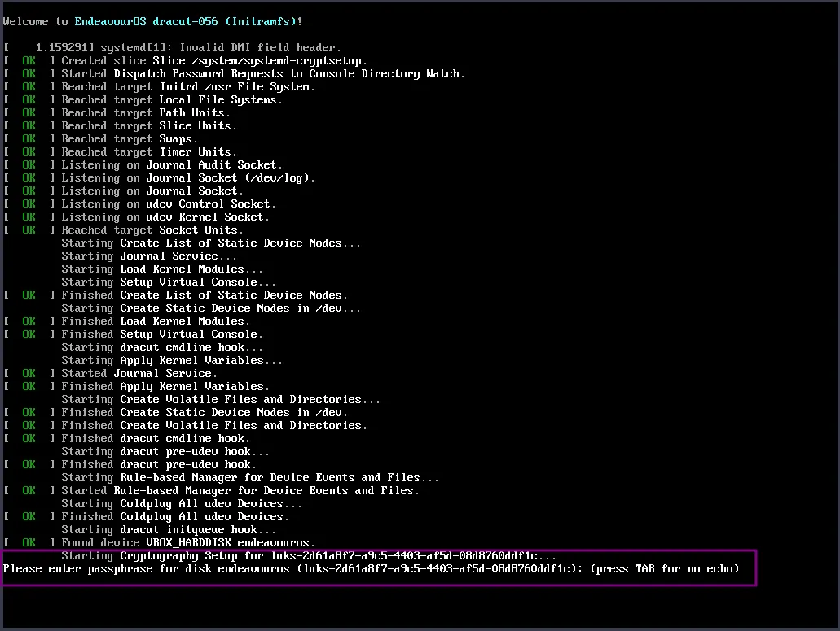Viewport: 840px width, 631px height.
Task: Click the EndeavourOS dracut-056 welcome text
Action: click(x=153, y=21)
